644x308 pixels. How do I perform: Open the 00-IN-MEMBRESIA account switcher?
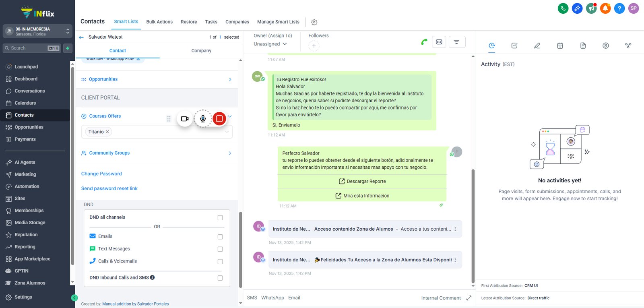(37, 31)
